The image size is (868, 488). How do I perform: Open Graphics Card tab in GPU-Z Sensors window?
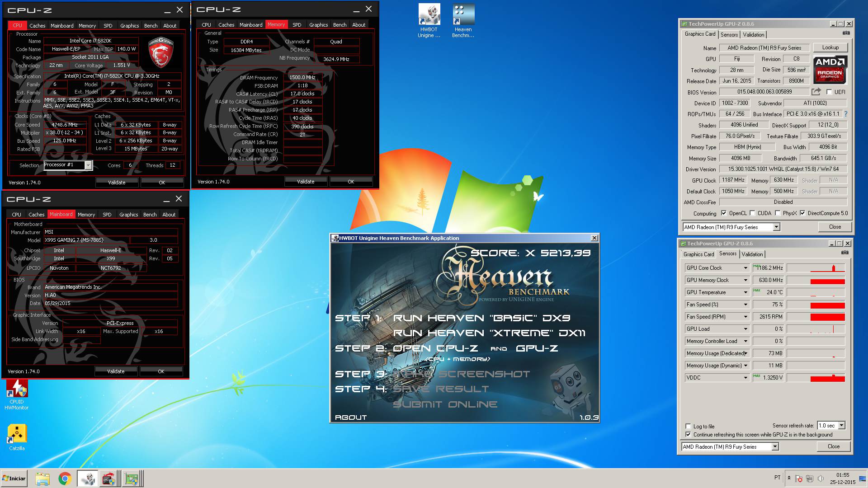pyautogui.click(x=699, y=254)
